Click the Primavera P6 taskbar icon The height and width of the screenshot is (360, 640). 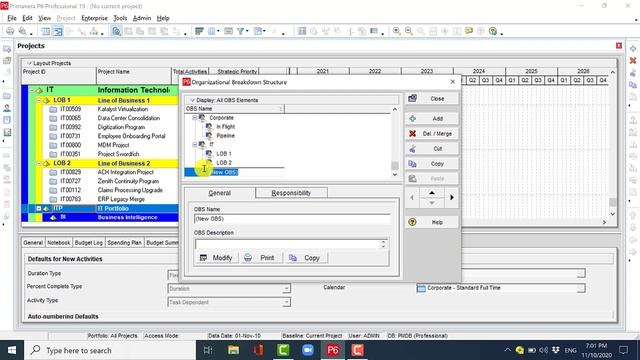pyautogui.click(x=333, y=350)
